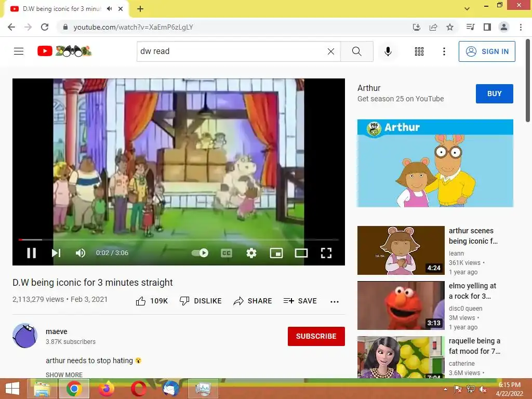Viewport: 532px width, 399px height.
Task: Click the address bar URL
Action: (x=134, y=27)
